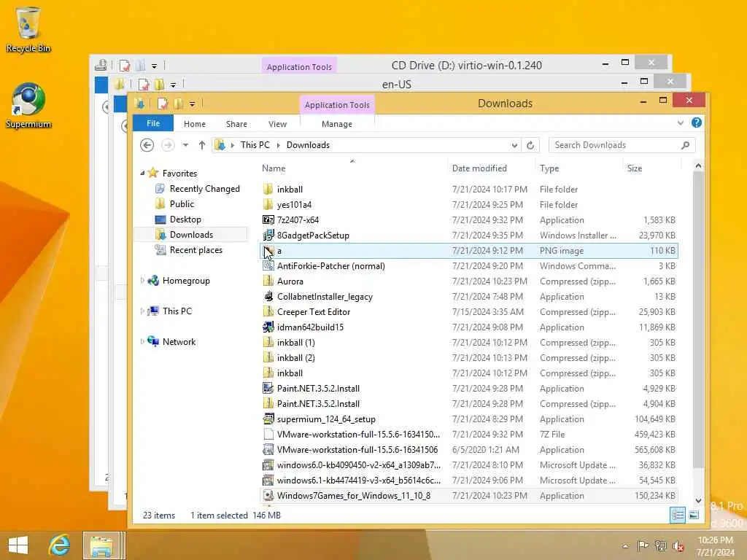Open the File menu tab
This screenshot has width=747, height=560.
153,122
